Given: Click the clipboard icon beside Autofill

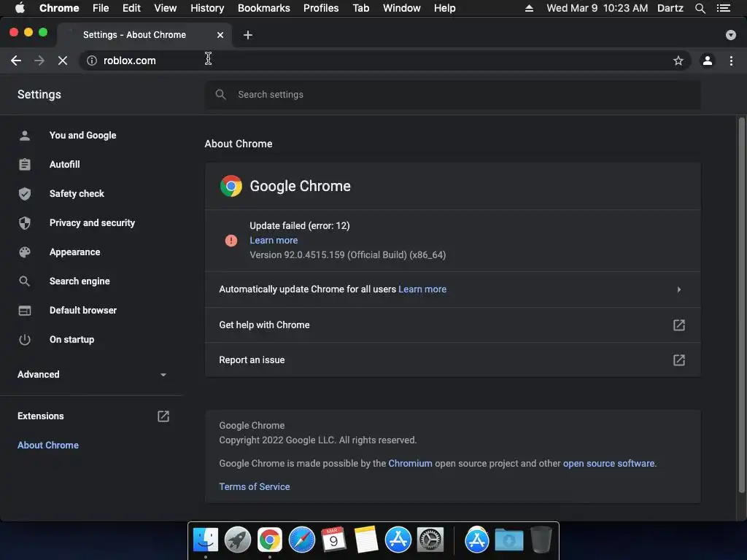Looking at the screenshot, I should point(25,165).
